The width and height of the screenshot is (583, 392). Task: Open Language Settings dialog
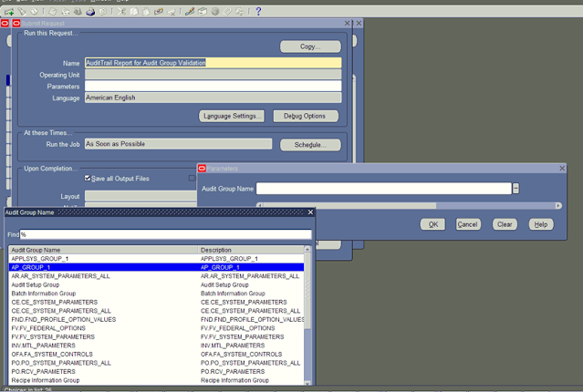232,116
